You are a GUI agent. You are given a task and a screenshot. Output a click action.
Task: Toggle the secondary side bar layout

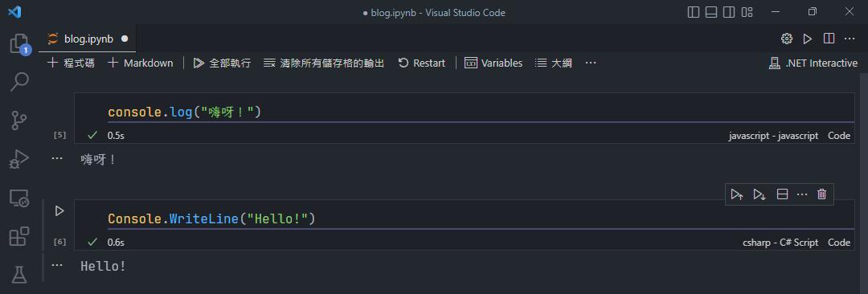(729, 12)
